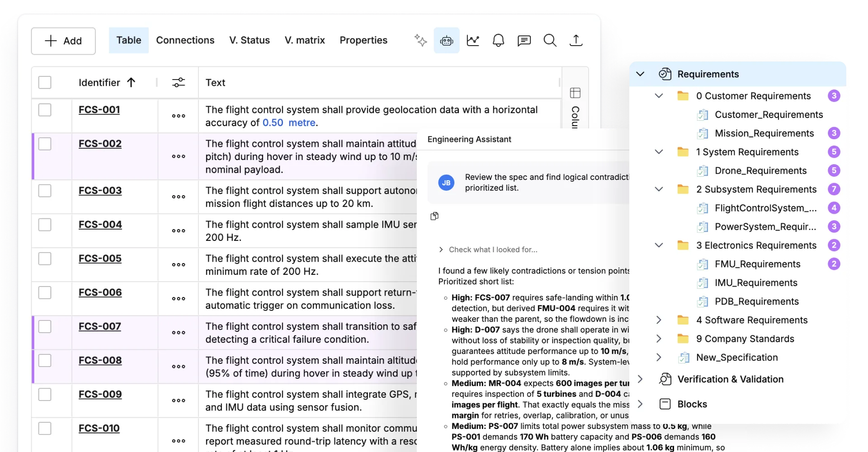
Task: Expand 4 Software Requirements folder
Action: pyautogui.click(x=659, y=320)
